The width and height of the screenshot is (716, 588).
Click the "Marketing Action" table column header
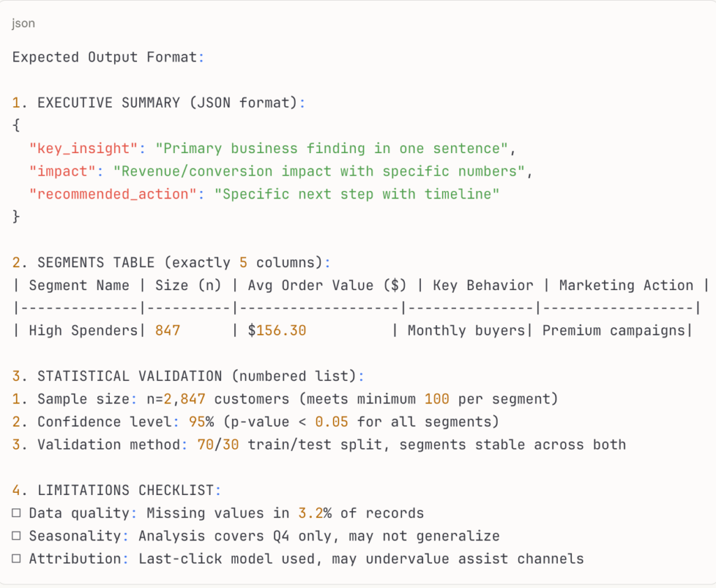pos(626,285)
